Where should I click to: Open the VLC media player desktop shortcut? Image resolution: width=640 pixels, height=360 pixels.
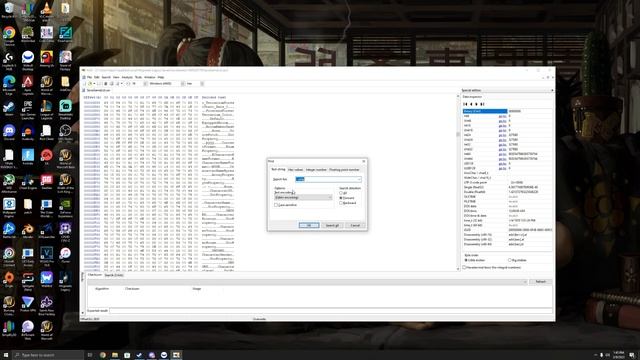47,10
